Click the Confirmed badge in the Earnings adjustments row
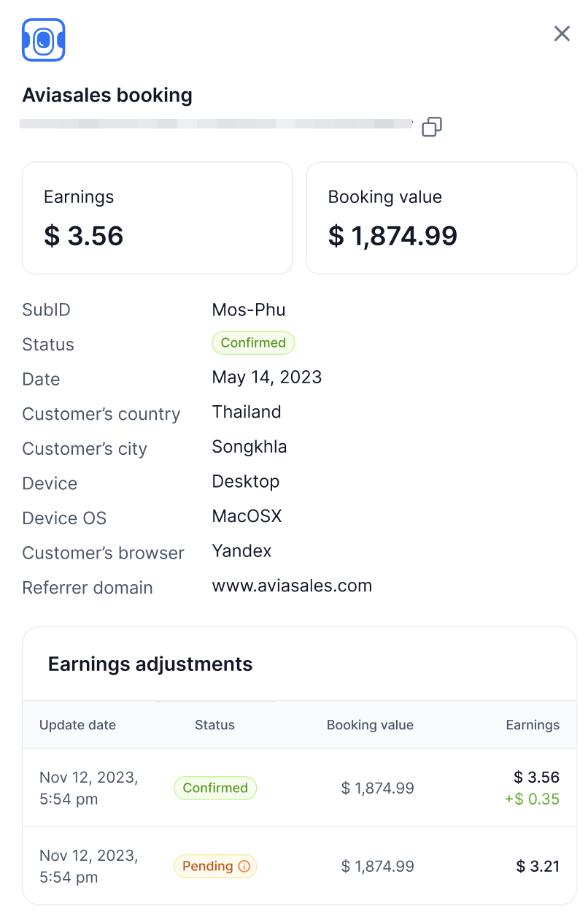Screen dimensions: 588x917 click(214, 788)
